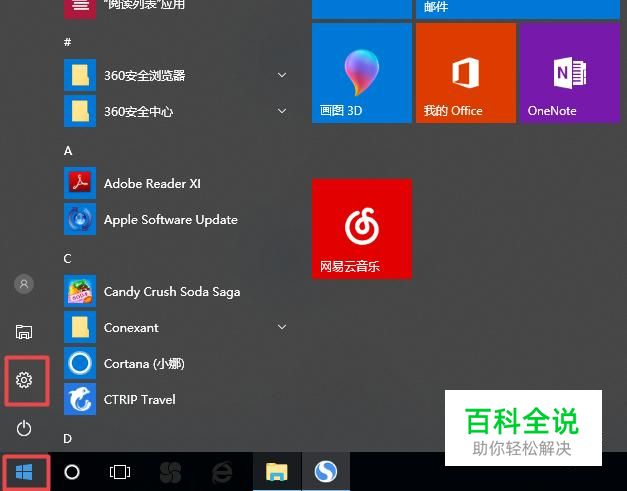Open Cortana (小娜) app icon
Screen dimensions: 627x491
pos(80,363)
